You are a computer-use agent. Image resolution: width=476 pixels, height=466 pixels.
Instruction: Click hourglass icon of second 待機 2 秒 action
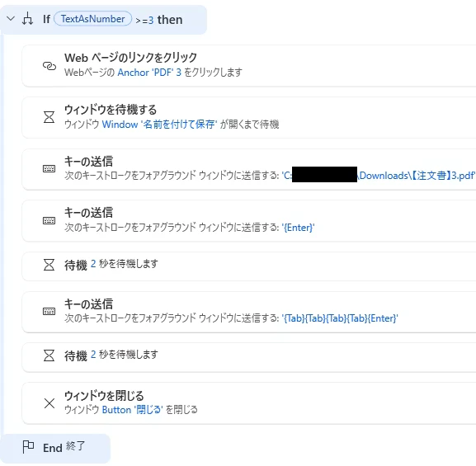click(49, 355)
